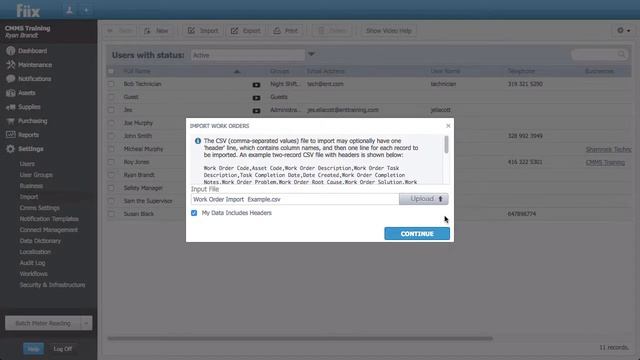
Task: Click the Settings gear icon in sidebar
Action: [x=11, y=149]
